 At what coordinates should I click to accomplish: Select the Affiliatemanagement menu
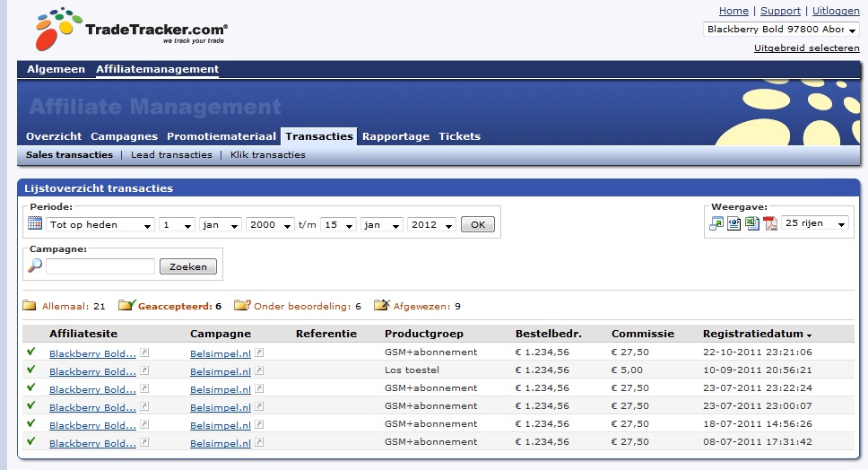pos(157,69)
